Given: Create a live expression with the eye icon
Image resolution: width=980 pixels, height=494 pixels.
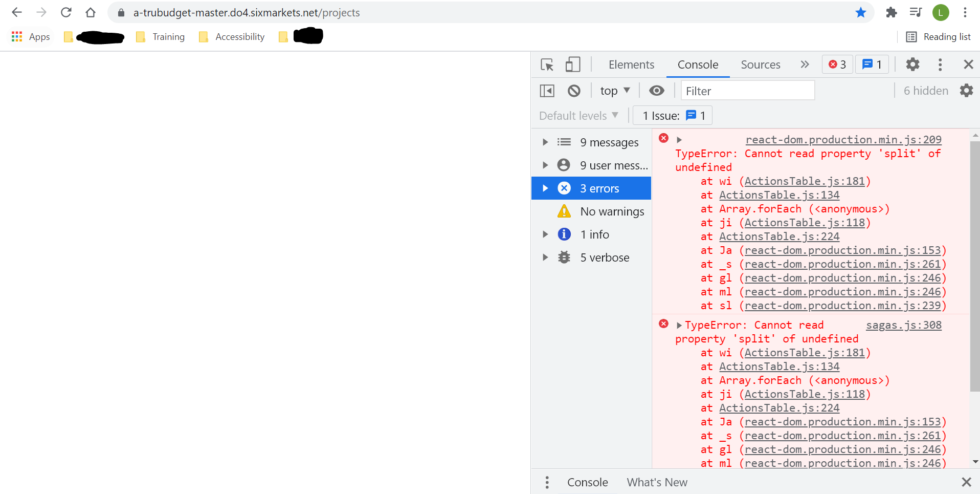Looking at the screenshot, I should 657,90.
